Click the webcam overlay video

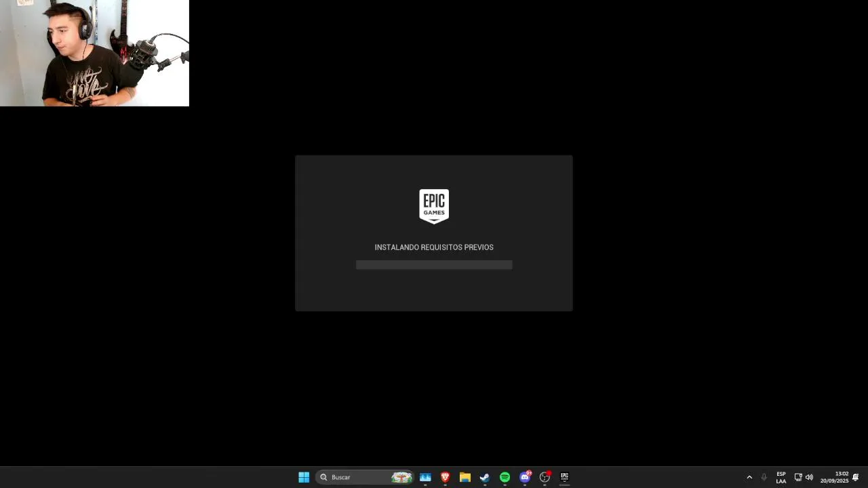tap(94, 53)
